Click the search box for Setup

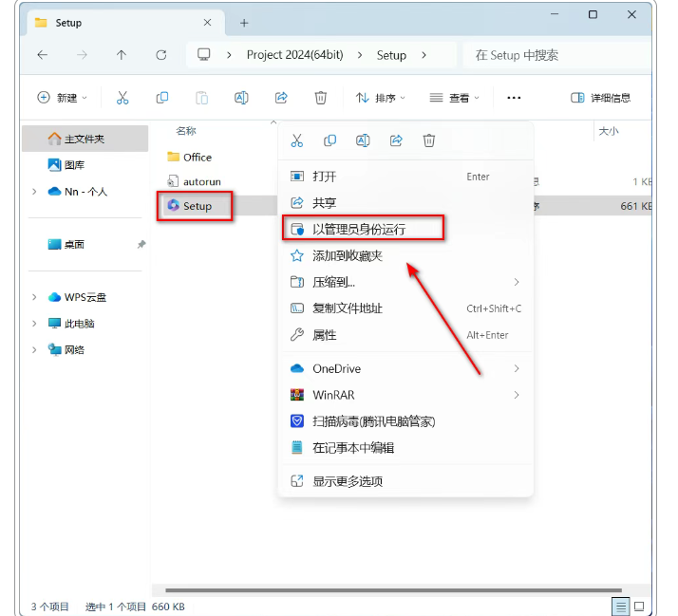[x=557, y=55]
